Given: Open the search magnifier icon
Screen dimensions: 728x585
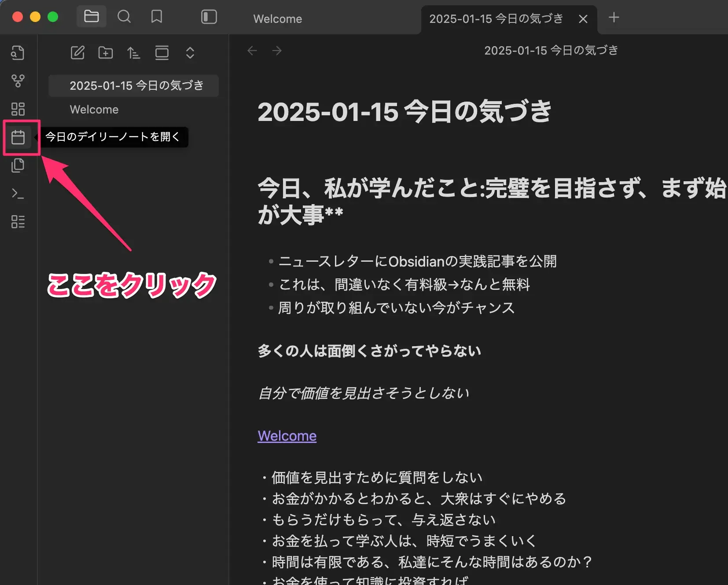Looking at the screenshot, I should click(x=124, y=17).
